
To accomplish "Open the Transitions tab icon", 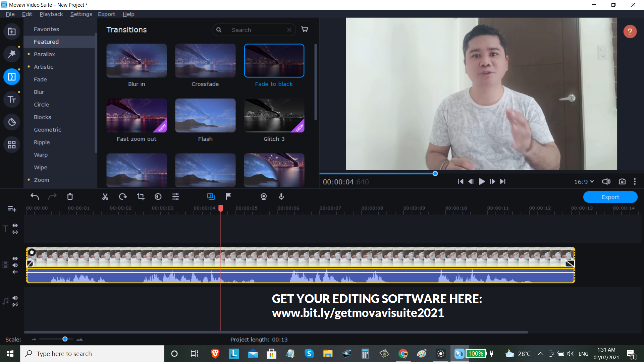I will [12, 77].
